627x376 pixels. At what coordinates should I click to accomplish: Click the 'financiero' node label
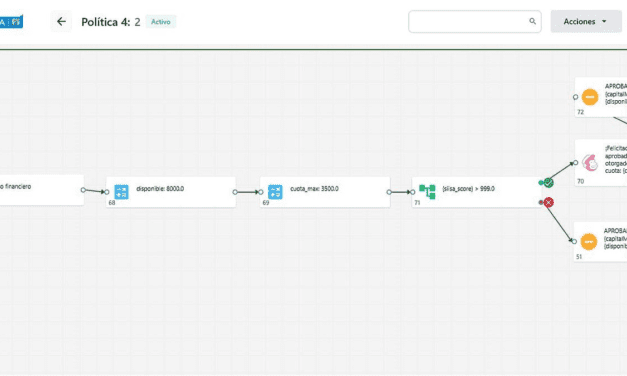click(x=16, y=186)
